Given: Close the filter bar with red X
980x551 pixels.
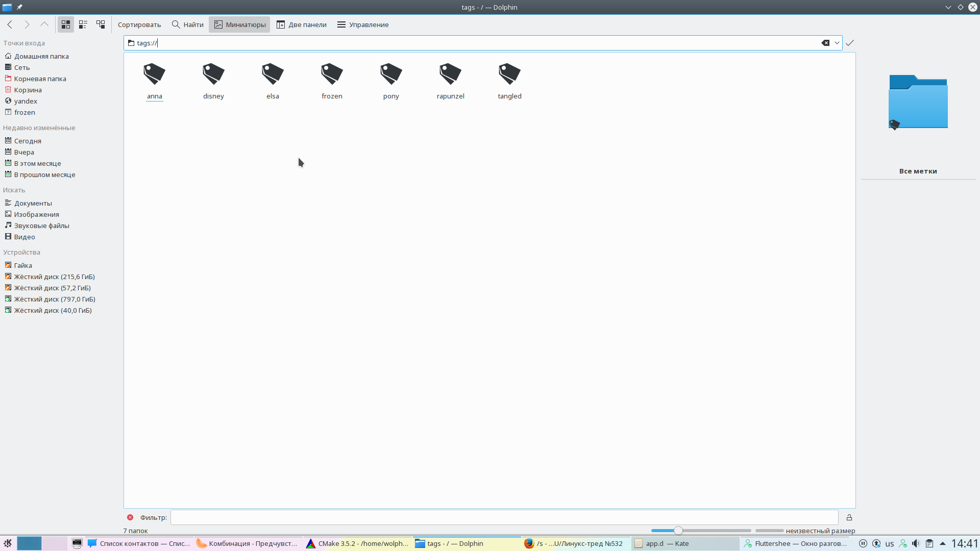Looking at the screenshot, I should tap(130, 517).
